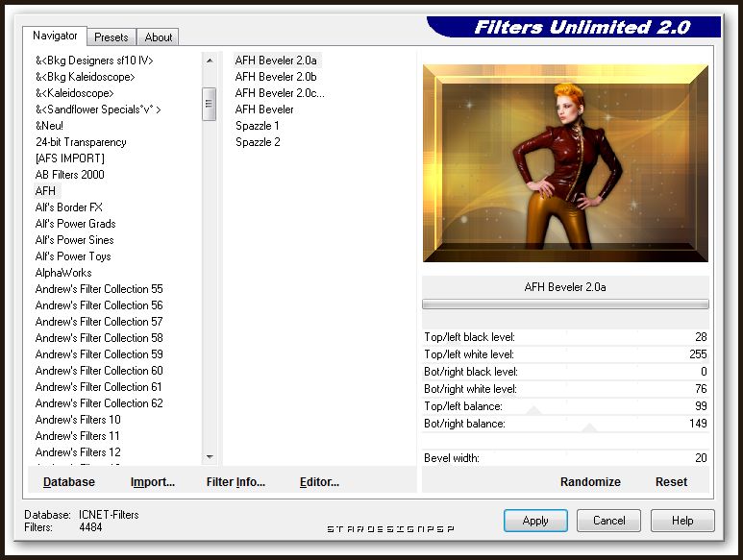Screen dimensions: 743x560
Task: Click the category list scrollbar thumb
Action: [209, 104]
